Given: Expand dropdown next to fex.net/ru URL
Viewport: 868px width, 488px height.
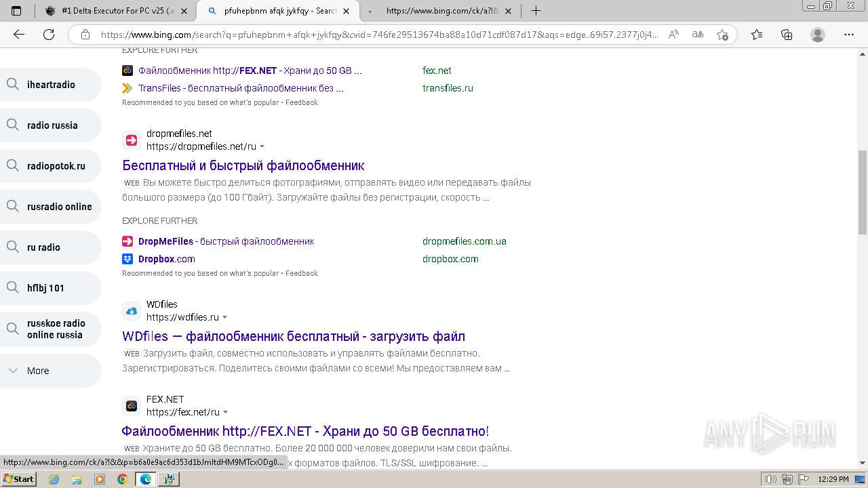Looking at the screenshot, I should [226, 412].
